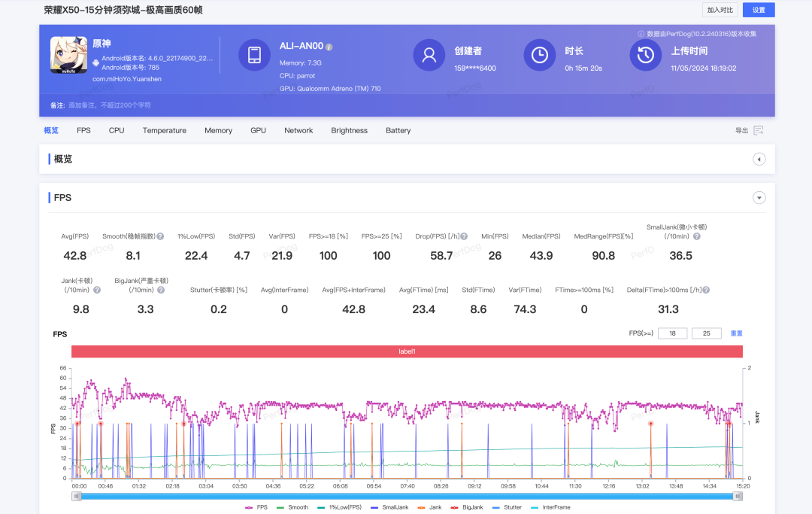Click the info icon next to ALI-AN00
This screenshot has height=514, width=812.
pos(329,47)
